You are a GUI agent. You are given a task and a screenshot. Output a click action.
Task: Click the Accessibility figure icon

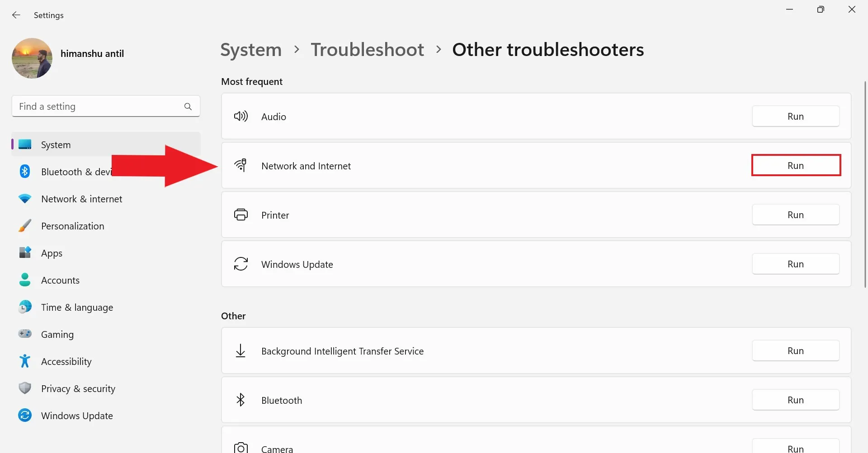(25, 361)
